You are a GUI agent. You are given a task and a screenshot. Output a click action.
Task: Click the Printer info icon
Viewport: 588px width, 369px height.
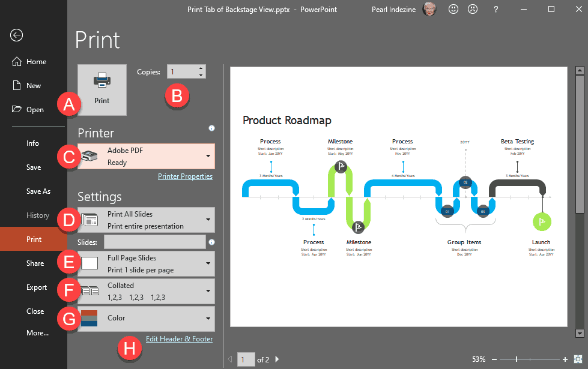click(x=211, y=128)
